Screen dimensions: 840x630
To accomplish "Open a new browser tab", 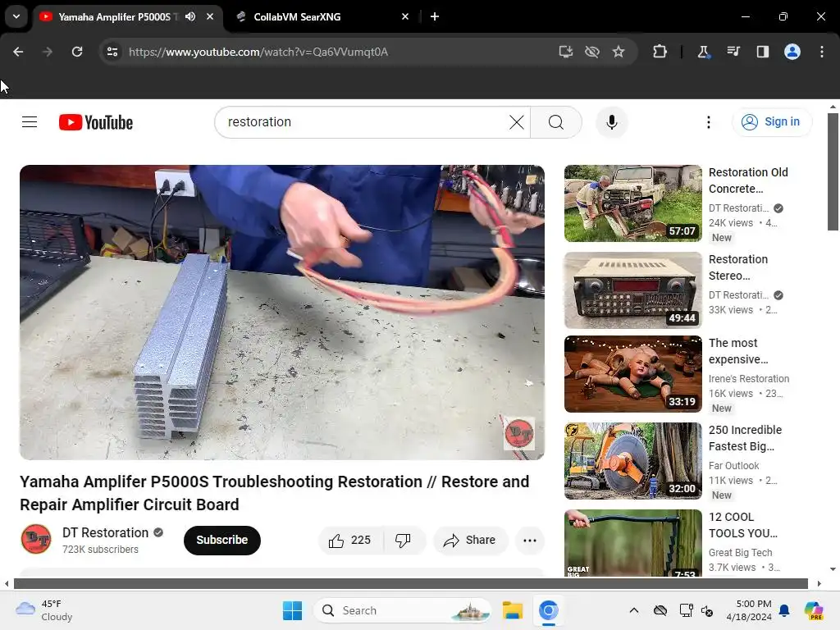I will (435, 16).
